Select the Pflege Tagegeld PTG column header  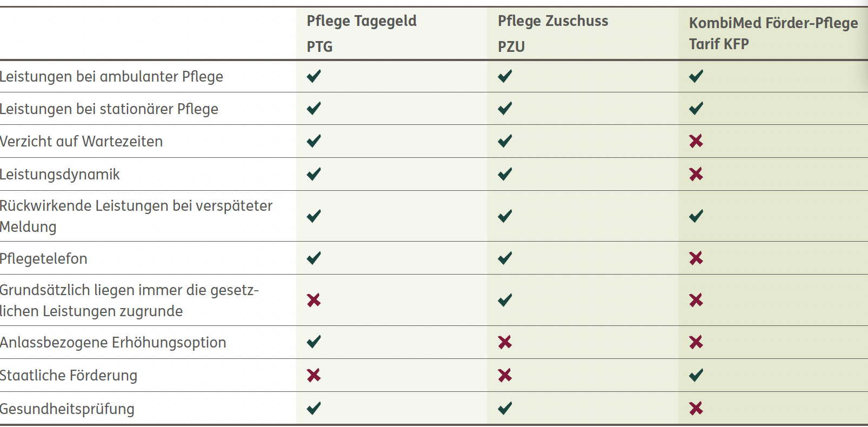361,33
